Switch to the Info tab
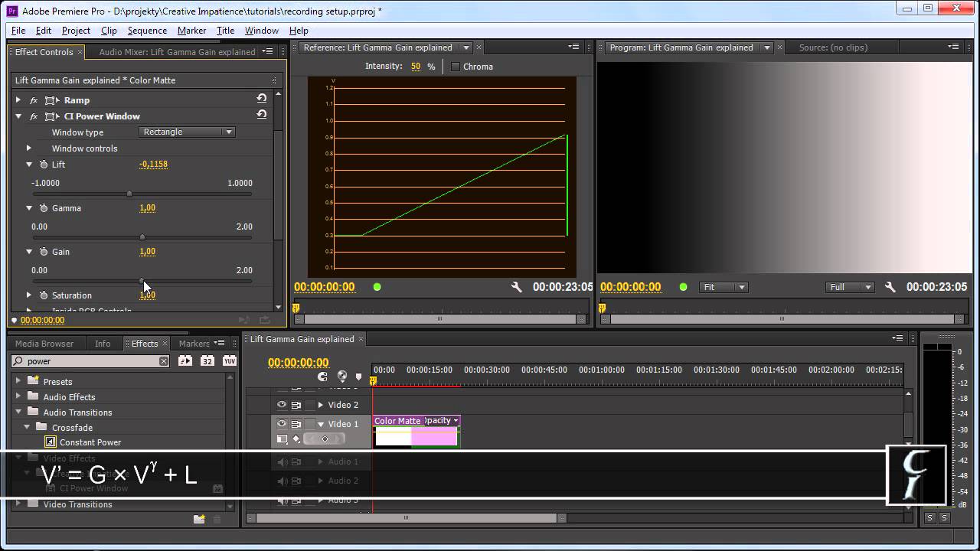Viewport: 980px width, 551px height. tap(103, 344)
